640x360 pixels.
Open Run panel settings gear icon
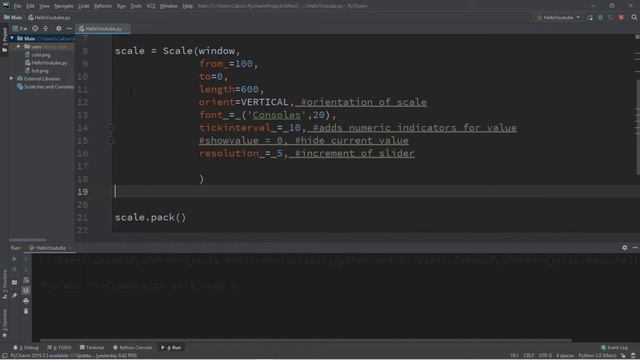click(624, 248)
